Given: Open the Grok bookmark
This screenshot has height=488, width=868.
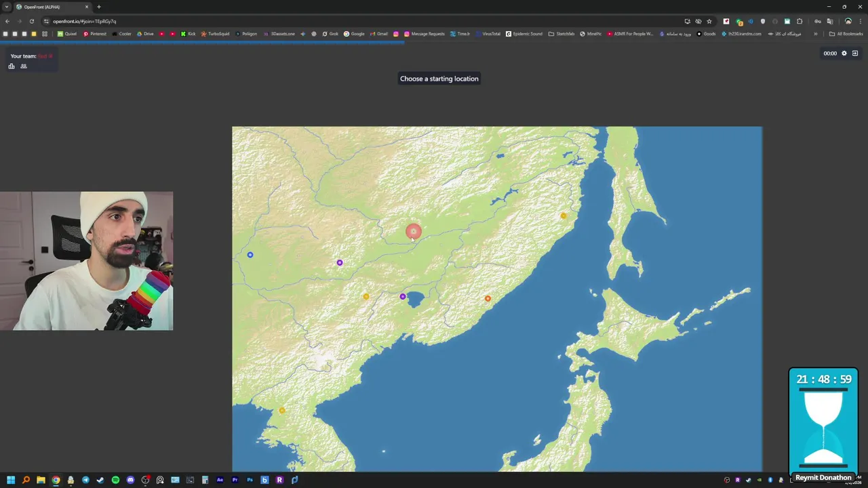Looking at the screenshot, I should [x=330, y=33].
